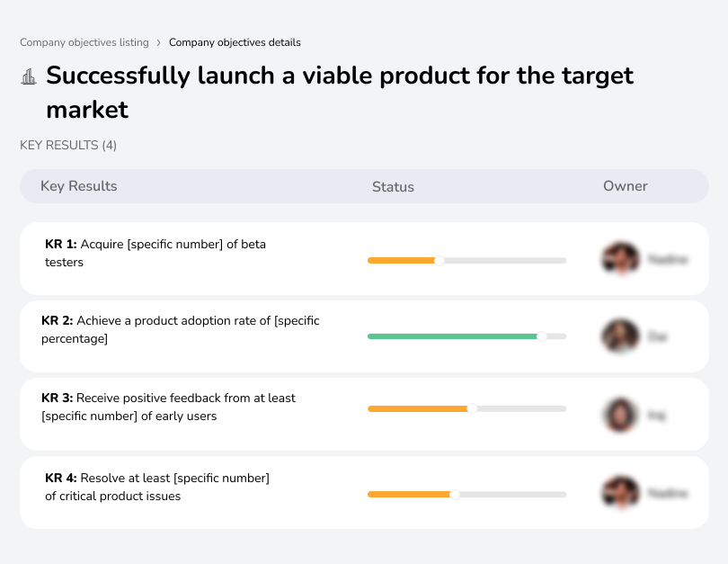This screenshot has width=728, height=564.
Task: Click the Key Results column header
Action: click(x=78, y=186)
